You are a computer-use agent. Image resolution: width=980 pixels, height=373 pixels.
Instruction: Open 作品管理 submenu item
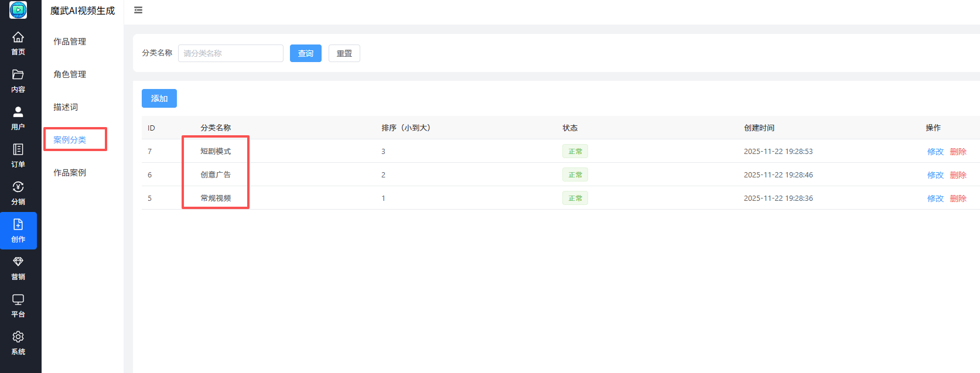tap(70, 42)
